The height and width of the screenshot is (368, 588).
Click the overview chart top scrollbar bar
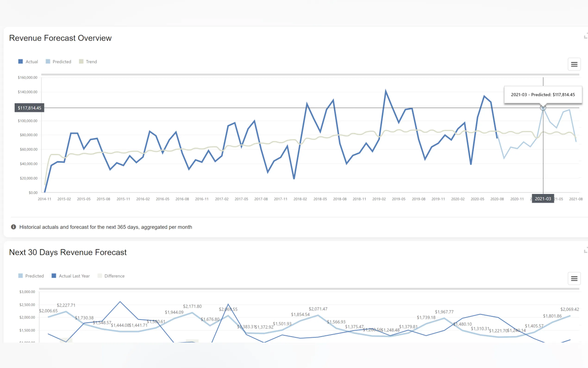[310, 74]
